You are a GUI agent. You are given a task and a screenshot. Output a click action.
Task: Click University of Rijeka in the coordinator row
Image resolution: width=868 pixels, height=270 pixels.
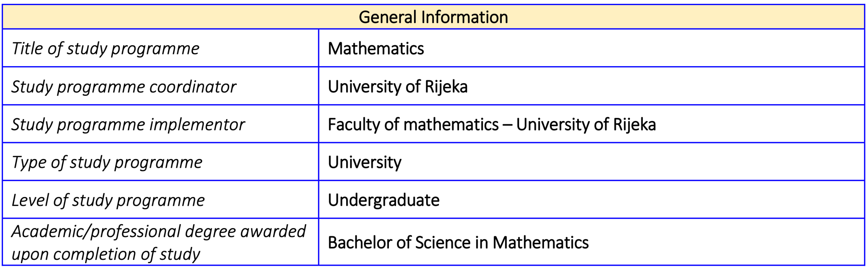click(397, 87)
